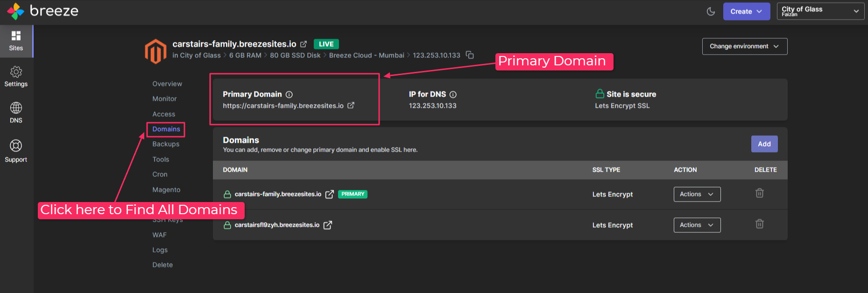
Task: Click the Add domain button
Action: [x=764, y=144]
